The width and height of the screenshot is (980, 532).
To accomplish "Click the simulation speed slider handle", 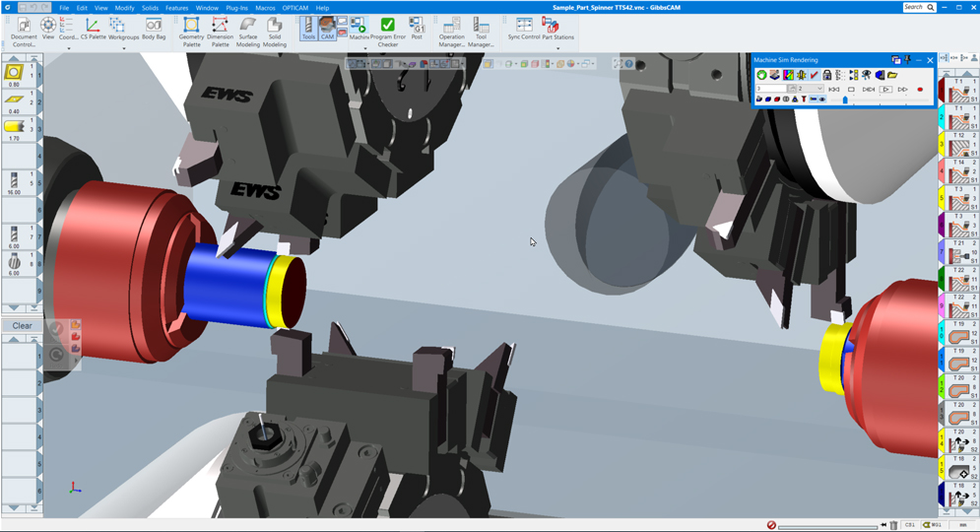I will (845, 100).
